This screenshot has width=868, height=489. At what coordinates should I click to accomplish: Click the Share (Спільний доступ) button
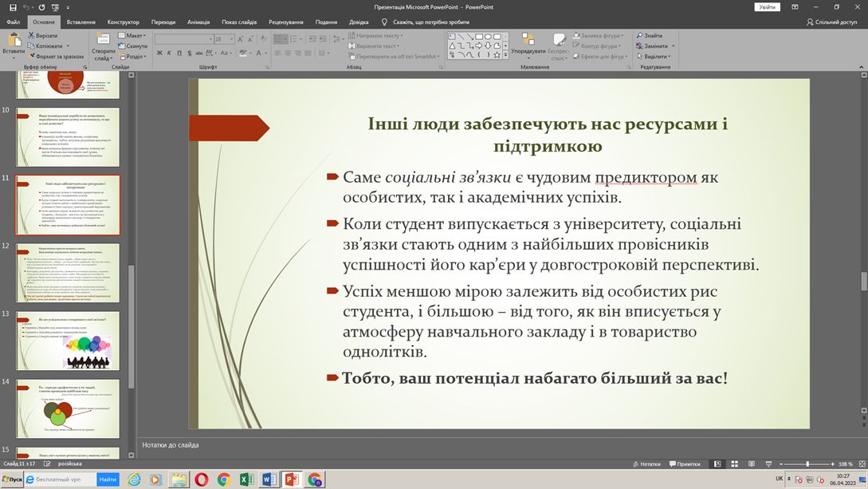pos(832,22)
